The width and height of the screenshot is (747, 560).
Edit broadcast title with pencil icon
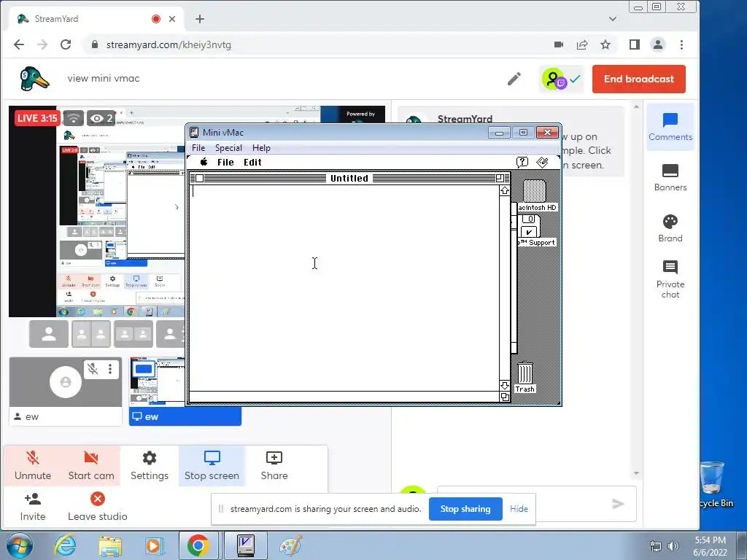(514, 79)
